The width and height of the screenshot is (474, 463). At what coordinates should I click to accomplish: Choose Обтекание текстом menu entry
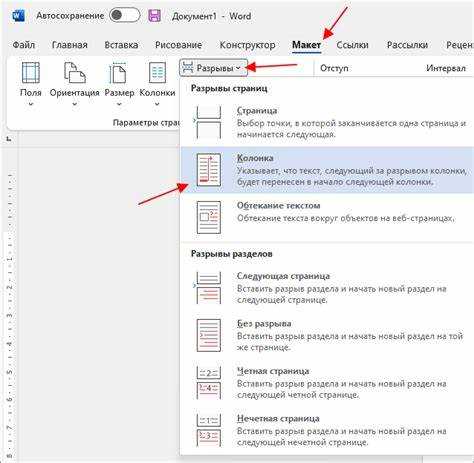click(x=327, y=217)
